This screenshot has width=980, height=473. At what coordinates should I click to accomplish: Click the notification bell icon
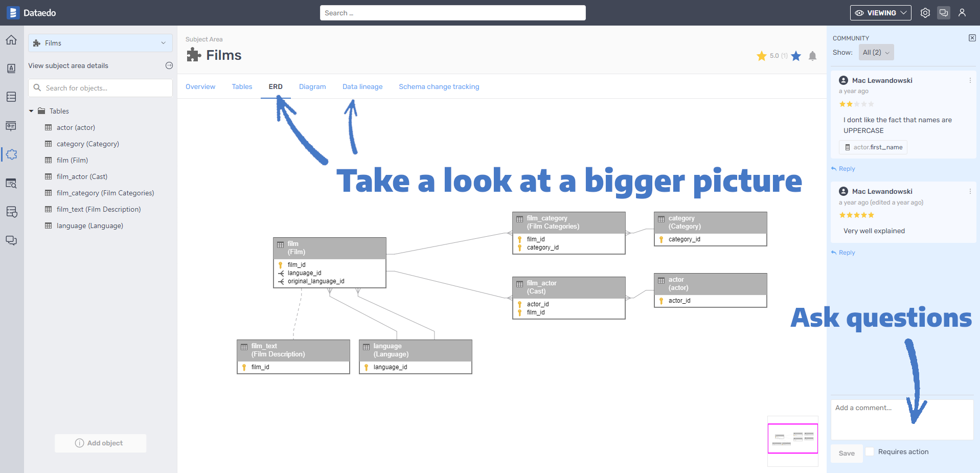point(812,56)
